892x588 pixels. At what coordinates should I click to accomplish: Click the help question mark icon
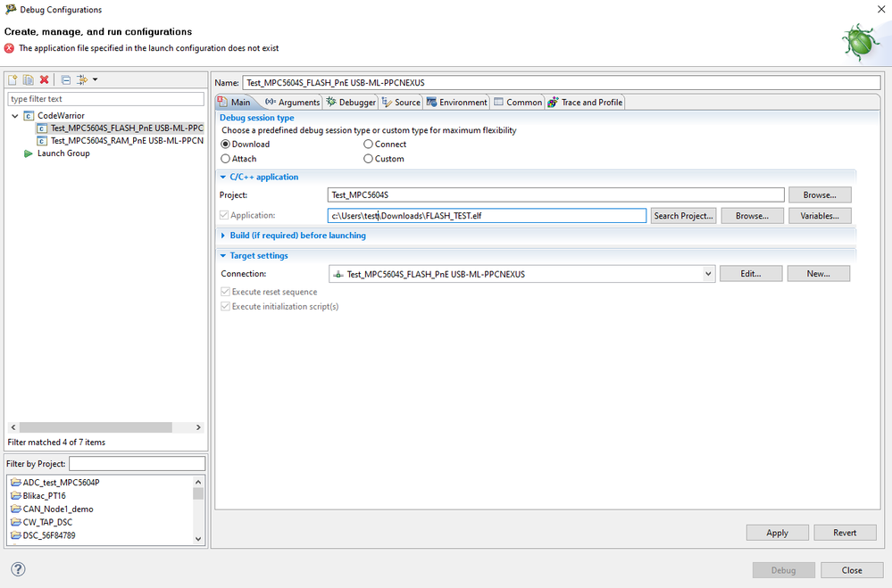pyautogui.click(x=18, y=569)
